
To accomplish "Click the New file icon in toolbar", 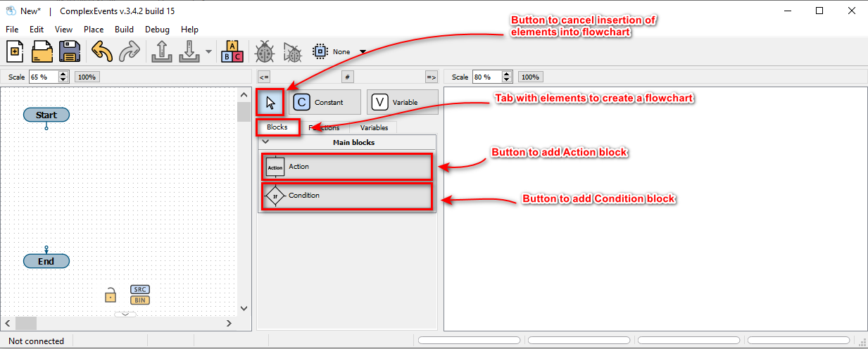I will [x=15, y=52].
